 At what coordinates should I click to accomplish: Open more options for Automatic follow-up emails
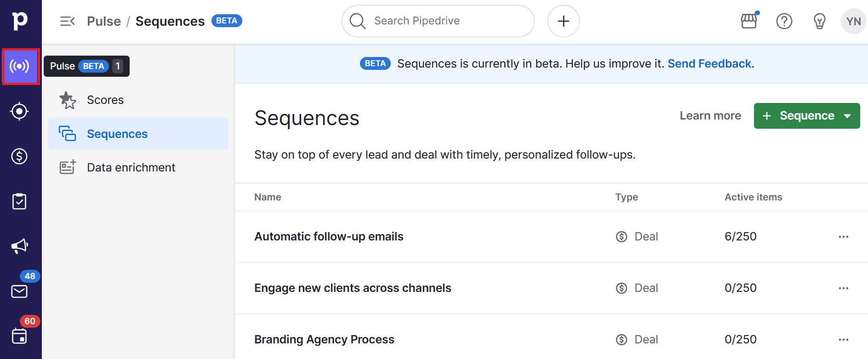click(843, 237)
